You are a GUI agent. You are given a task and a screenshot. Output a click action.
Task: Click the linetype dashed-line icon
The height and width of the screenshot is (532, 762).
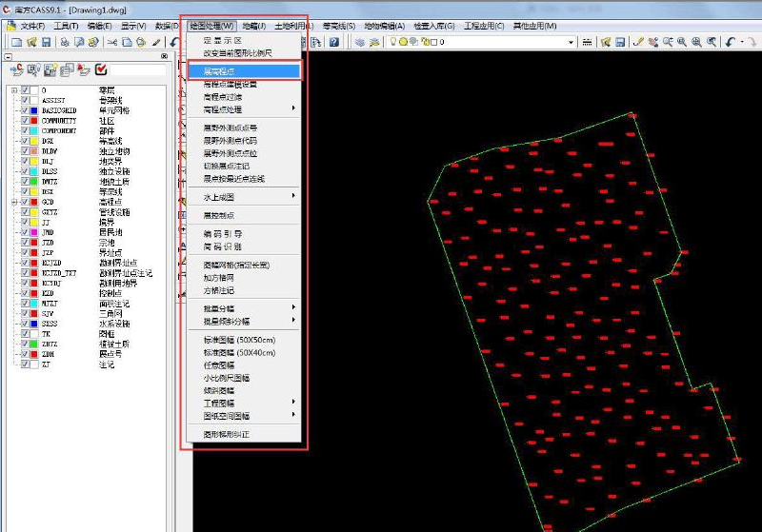point(588,43)
